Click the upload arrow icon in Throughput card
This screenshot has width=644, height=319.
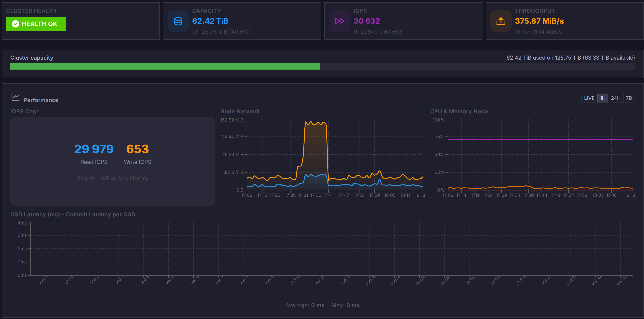pyautogui.click(x=500, y=21)
